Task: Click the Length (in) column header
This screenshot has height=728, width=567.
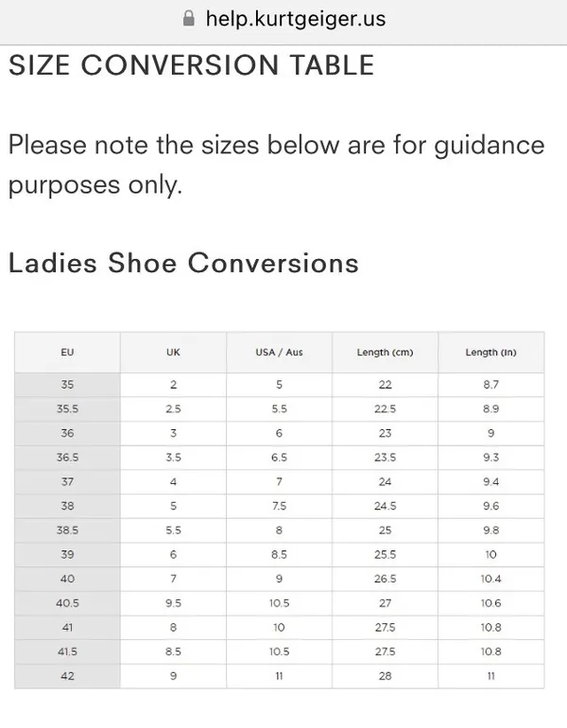Action: [490, 353]
